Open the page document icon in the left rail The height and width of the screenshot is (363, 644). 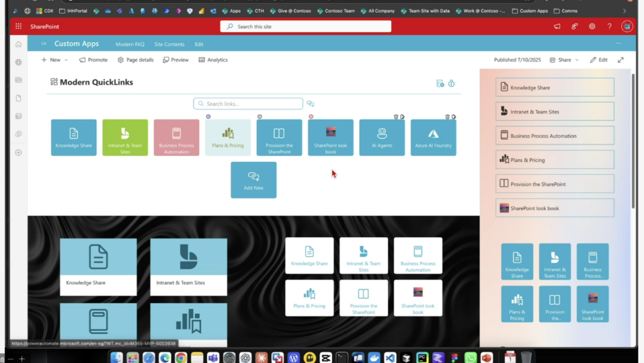point(18,98)
